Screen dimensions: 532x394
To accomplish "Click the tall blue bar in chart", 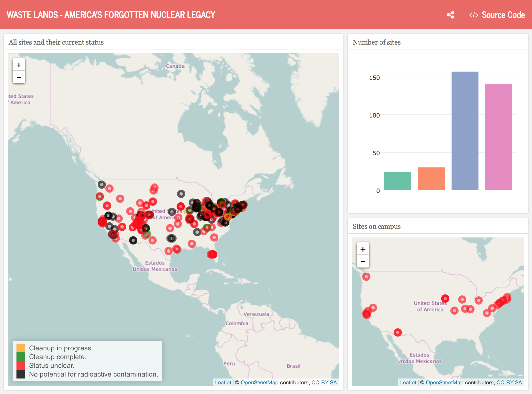I will tap(465, 131).
